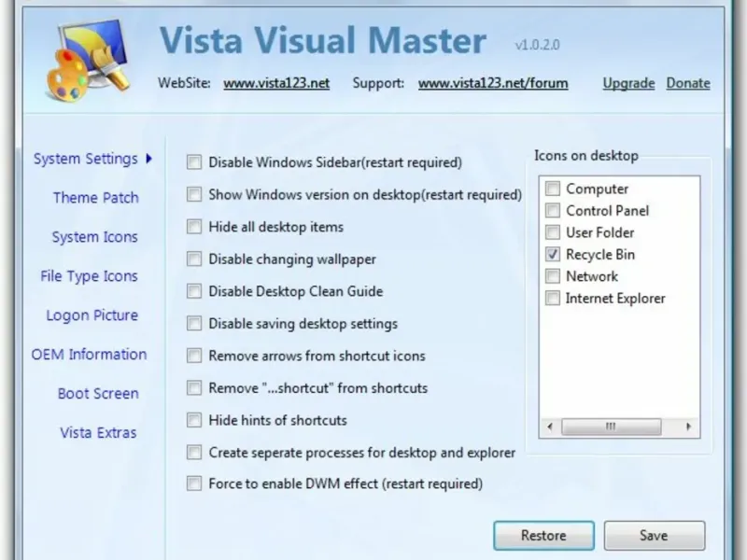The image size is (747, 560).
Task: Open the System Settings section
Action: coord(86,159)
